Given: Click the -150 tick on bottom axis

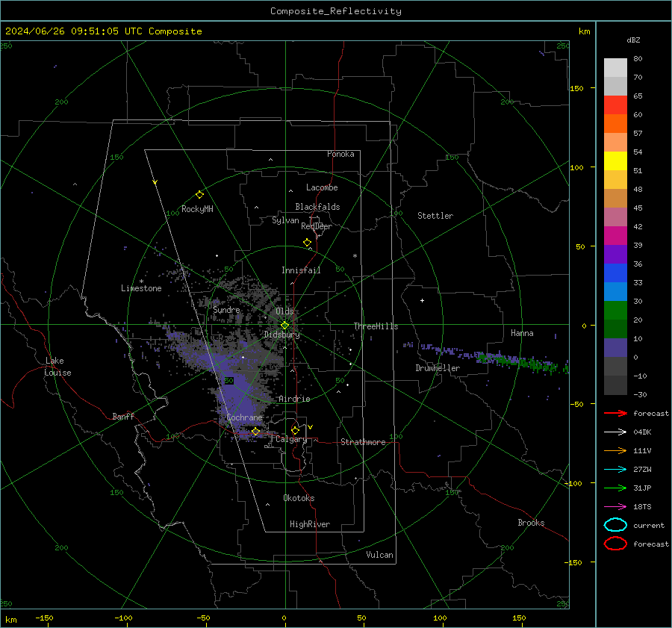Looking at the screenshot, I should tap(44, 618).
